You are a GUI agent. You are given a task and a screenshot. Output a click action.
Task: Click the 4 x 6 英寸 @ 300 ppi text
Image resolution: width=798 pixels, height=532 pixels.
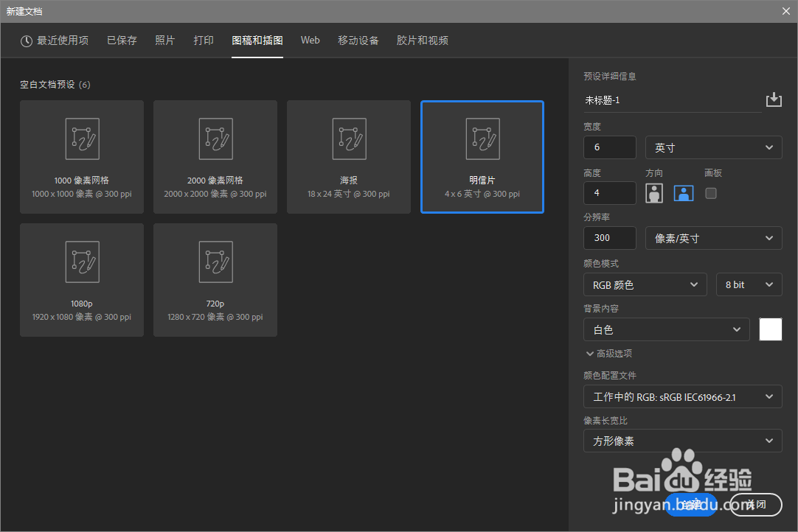[482, 194]
